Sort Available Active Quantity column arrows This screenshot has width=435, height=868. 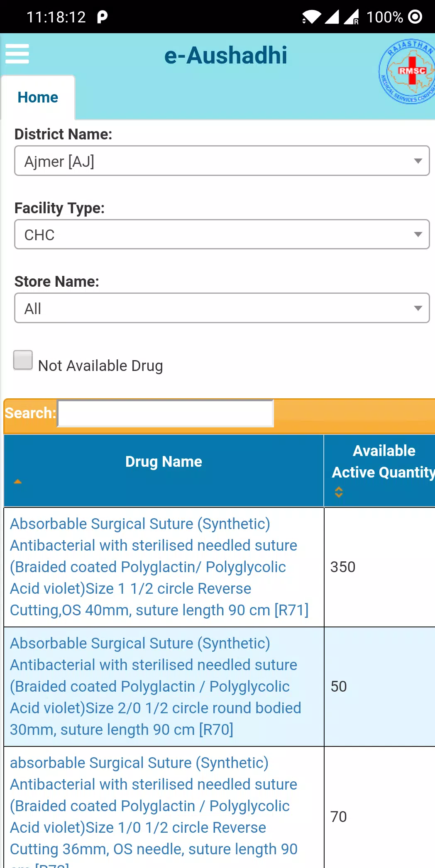point(339,492)
